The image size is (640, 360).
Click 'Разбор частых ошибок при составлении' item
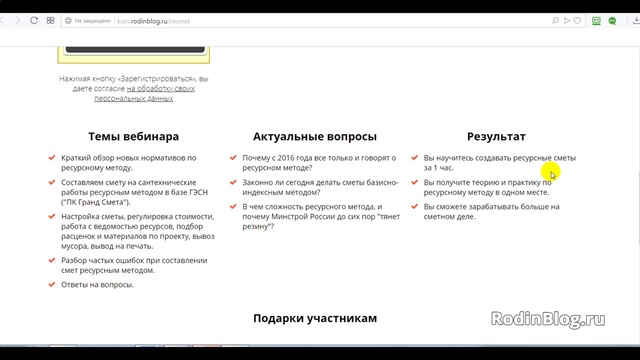[134, 265]
